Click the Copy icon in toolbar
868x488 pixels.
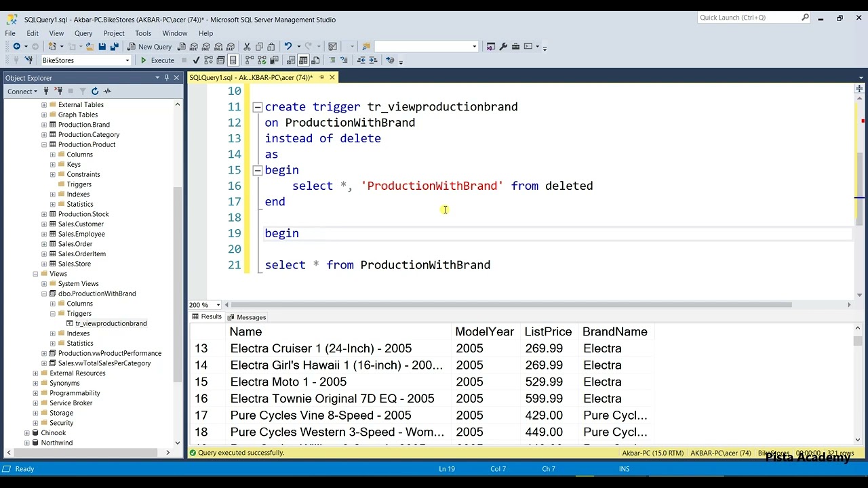pos(259,46)
